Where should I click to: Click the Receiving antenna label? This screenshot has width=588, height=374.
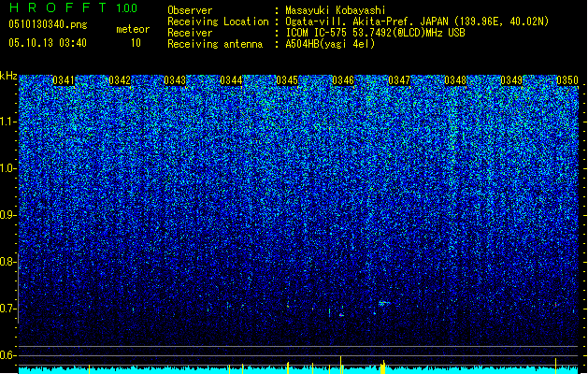coord(215,44)
